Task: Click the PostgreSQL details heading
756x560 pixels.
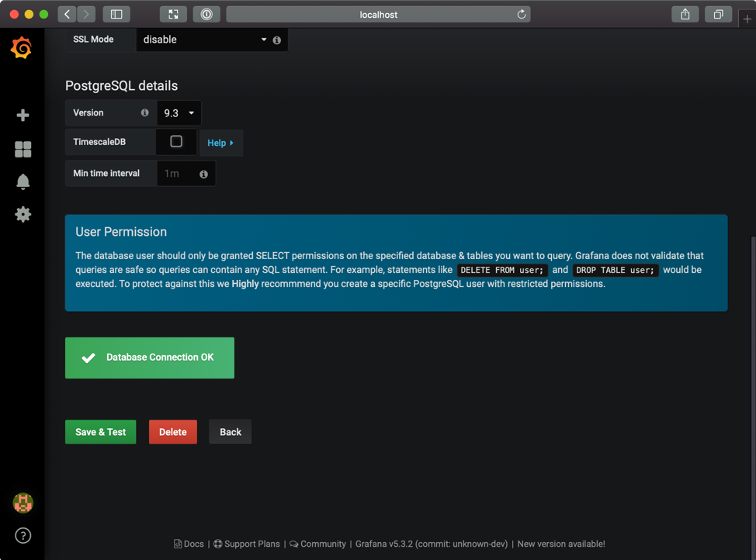Action: [x=122, y=86]
